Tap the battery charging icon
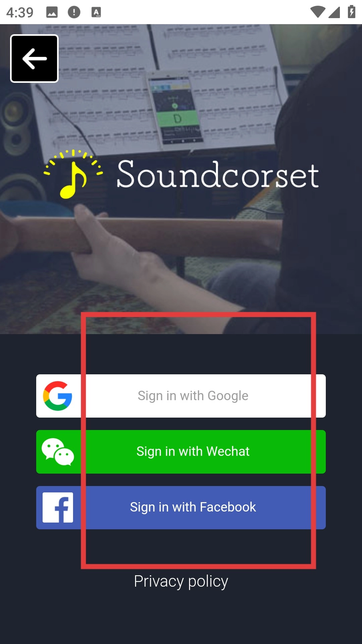Screen dimensions: 362x644 point(351,12)
